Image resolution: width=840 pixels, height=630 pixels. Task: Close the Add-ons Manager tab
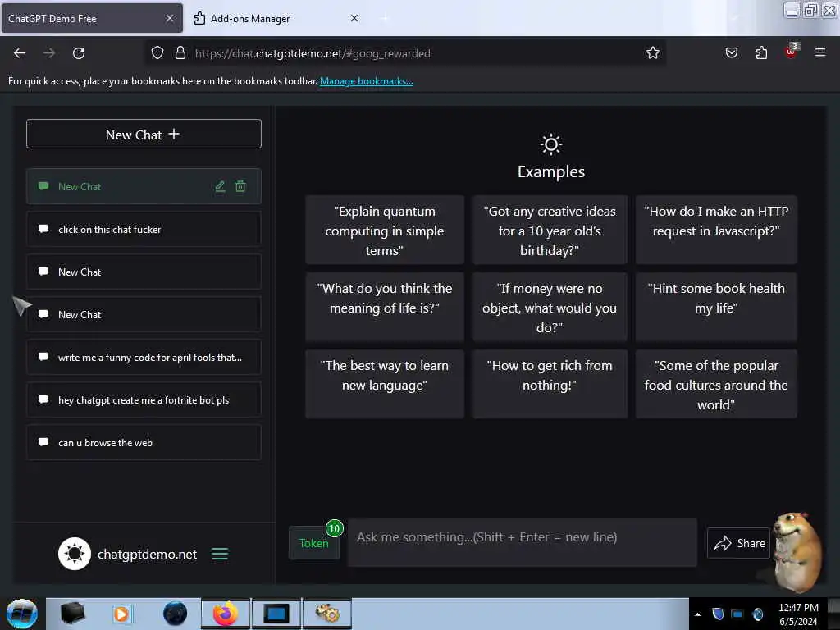[354, 18]
